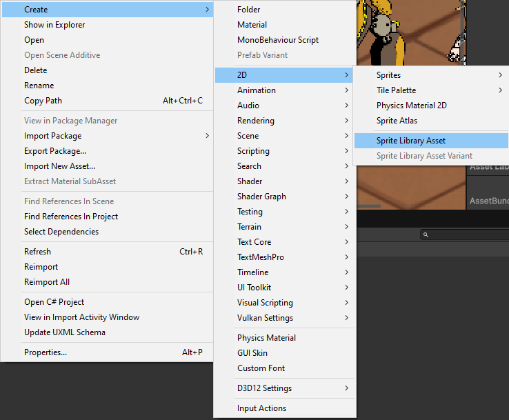Select Physics Material 2D option
Image resolution: width=509 pixels, height=420 pixels.
411,106
